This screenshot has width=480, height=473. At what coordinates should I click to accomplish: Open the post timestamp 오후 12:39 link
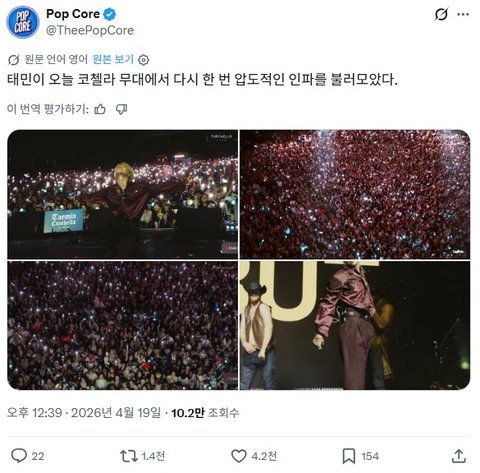point(84,413)
